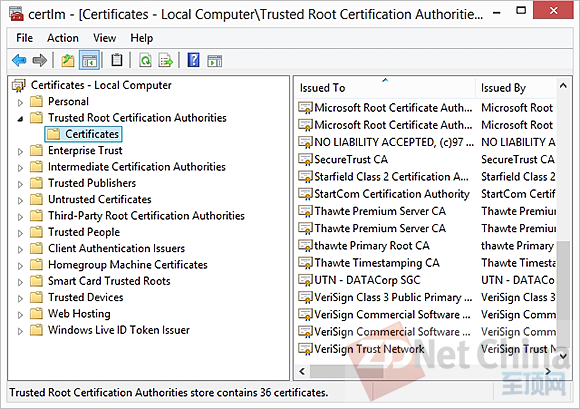Click the Export List toolbar icon
Screen dimensions: 580x409
(x=165, y=60)
